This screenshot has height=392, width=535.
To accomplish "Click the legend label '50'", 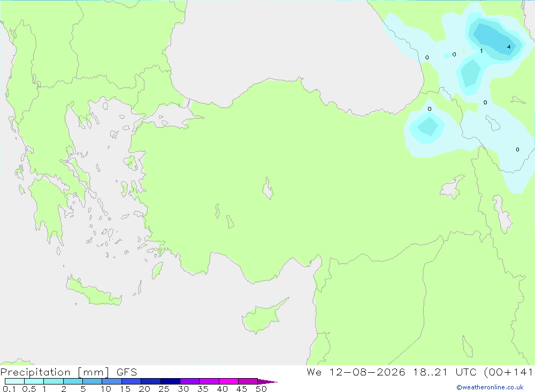I will point(261,389).
